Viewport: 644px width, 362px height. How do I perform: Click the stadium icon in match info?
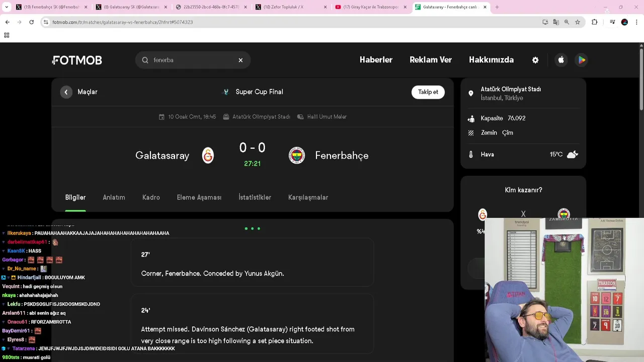226,117
